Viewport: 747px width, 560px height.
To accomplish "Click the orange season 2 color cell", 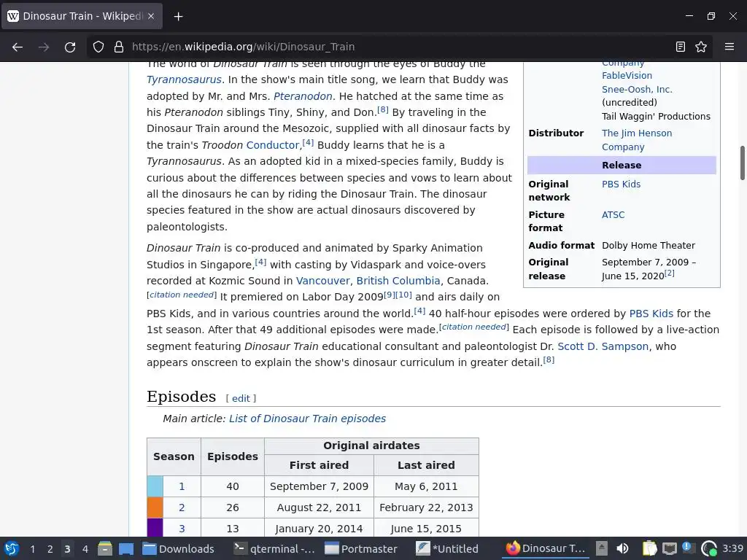I will tap(155, 507).
